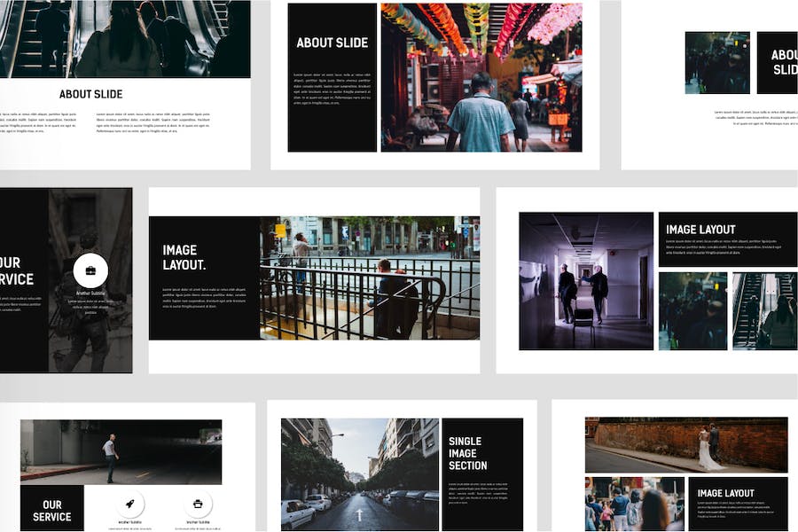The image size is (798, 532).
Task: Select the 'IMAGE LAYOUT.' heading with period
Action: coord(184,257)
